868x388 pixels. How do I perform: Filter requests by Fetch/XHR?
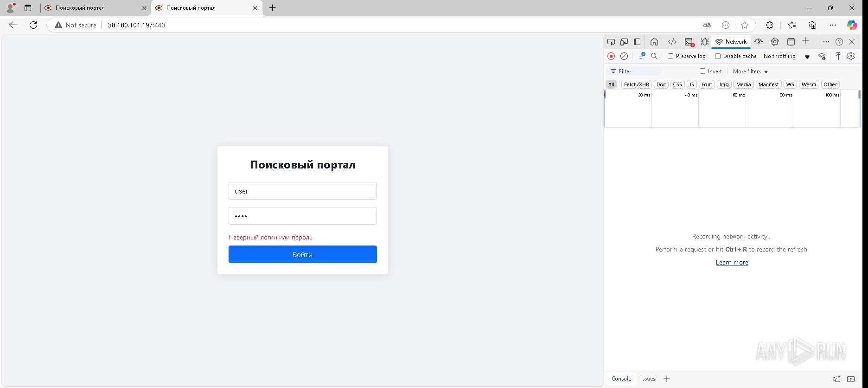[636, 84]
